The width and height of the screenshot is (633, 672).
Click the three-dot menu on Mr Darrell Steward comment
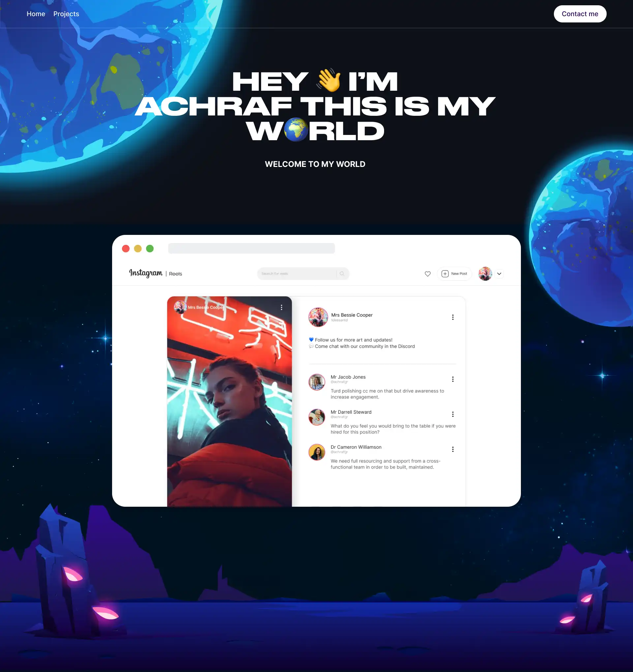(453, 414)
